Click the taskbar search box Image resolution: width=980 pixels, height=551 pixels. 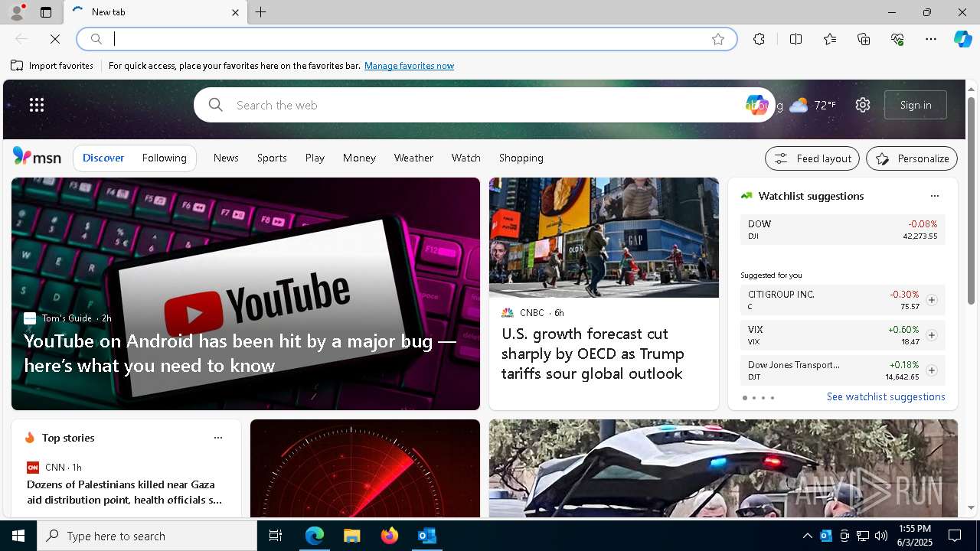(147, 536)
